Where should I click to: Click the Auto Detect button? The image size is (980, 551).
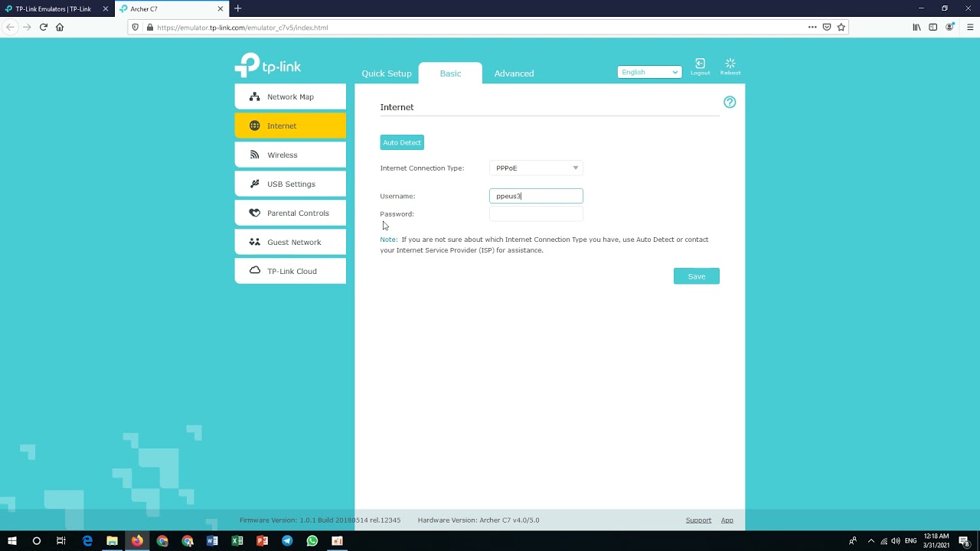[402, 142]
